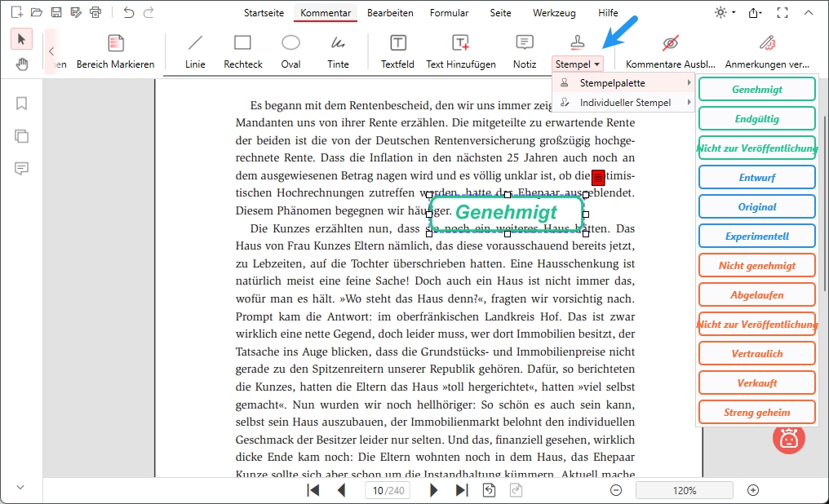The width and height of the screenshot is (829, 504).
Task: Open the Formular tab
Action: (x=449, y=13)
